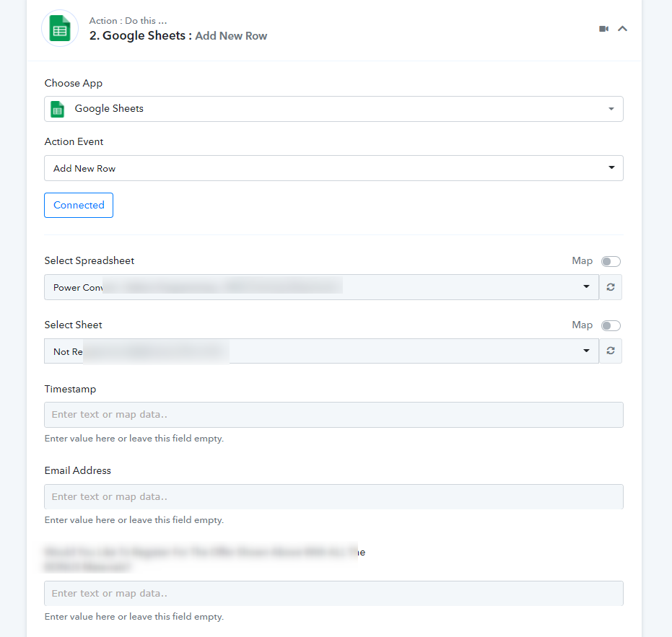Focus the last blurred-label input field
Viewport: 672px width, 637px height.
[x=333, y=593]
